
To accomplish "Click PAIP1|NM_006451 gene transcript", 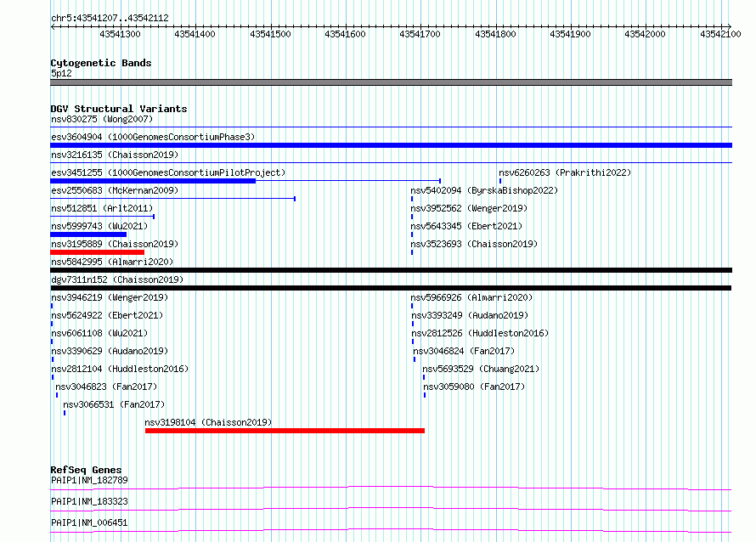I will pyautogui.click(x=89, y=522).
